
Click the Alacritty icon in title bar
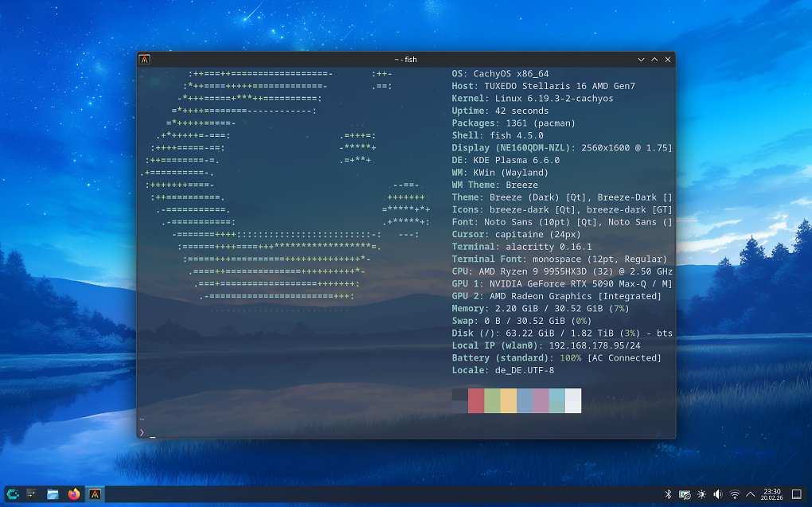click(x=144, y=60)
